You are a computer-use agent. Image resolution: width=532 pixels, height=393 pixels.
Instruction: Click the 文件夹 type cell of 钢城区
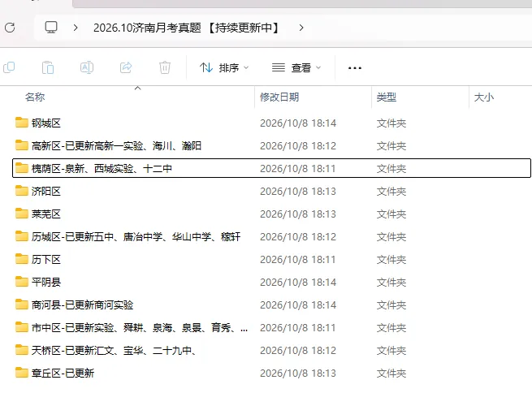(x=391, y=123)
